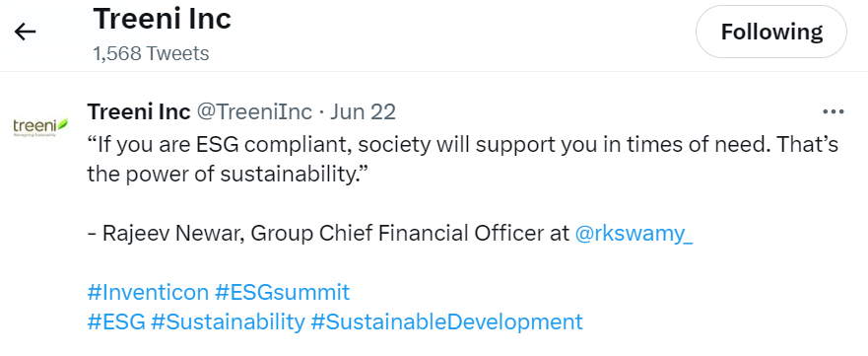Select the 1,568 Tweets count
This screenshot has height=356, width=868.
(x=151, y=53)
